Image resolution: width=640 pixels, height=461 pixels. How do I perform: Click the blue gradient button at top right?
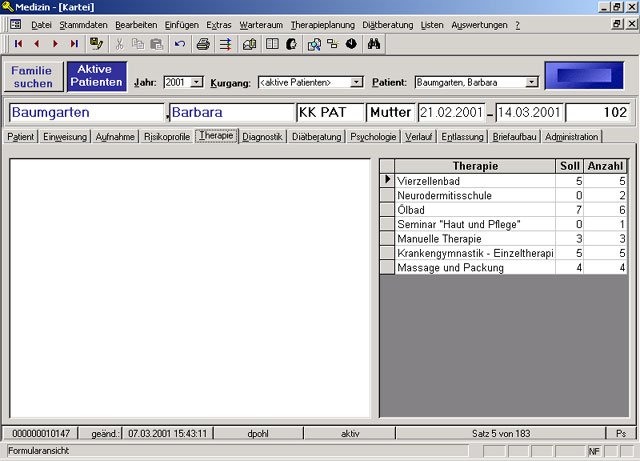(x=584, y=76)
